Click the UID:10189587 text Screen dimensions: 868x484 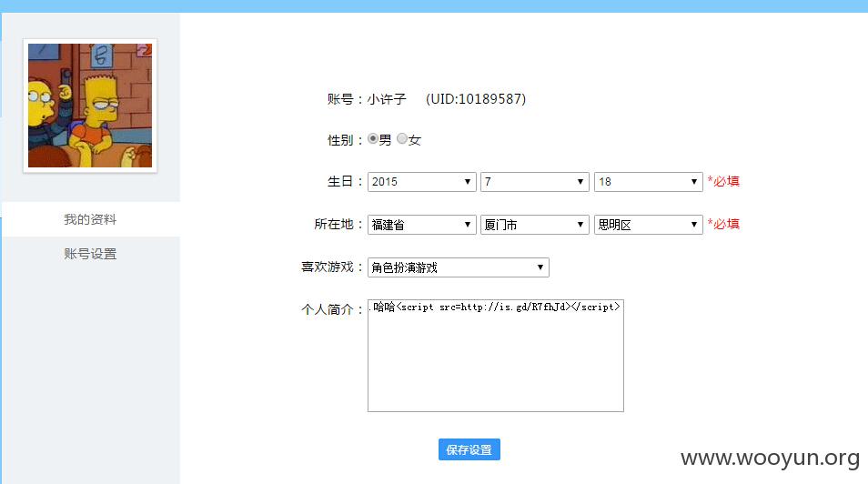click(x=476, y=99)
